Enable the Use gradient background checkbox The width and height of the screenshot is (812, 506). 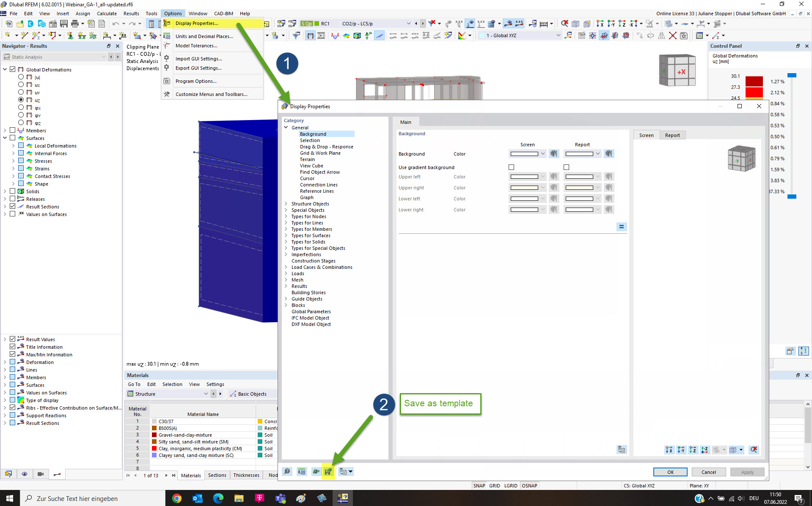click(511, 167)
